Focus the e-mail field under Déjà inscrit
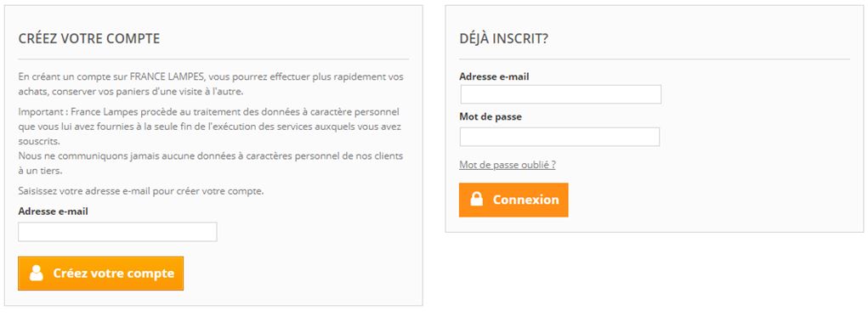 point(561,94)
